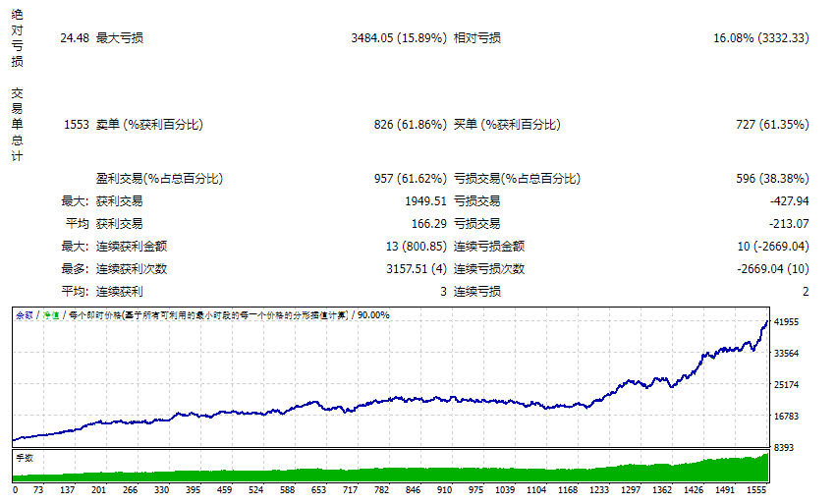Click the 90.00% modeling quality text
This screenshot has height=504, width=836.
tap(373, 315)
